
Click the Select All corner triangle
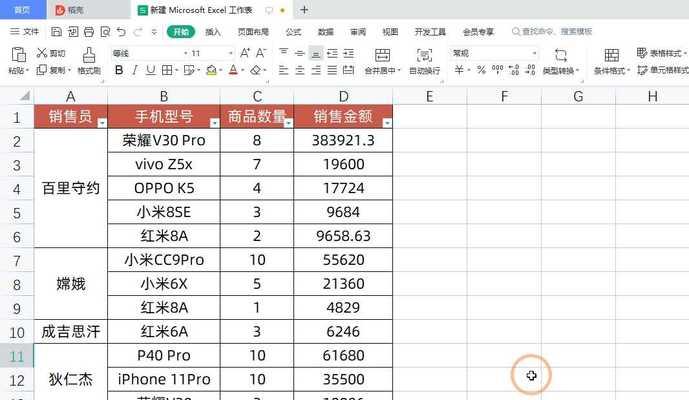click(25, 96)
